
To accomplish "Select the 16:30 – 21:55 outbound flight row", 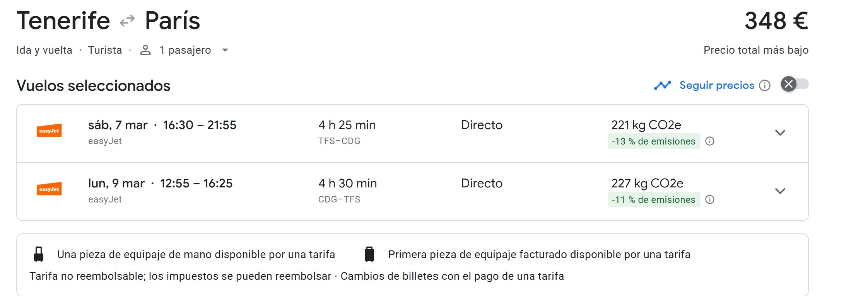I will click(200, 125).
